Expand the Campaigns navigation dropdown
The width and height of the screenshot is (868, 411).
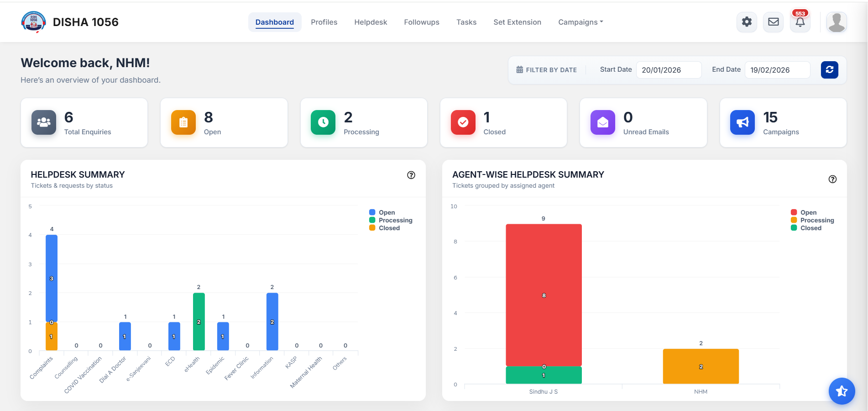[x=580, y=22]
